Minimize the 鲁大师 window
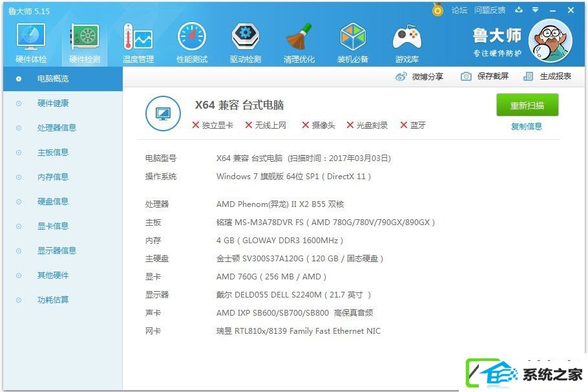Viewport: 588px width, 392px height. point(552,11)
